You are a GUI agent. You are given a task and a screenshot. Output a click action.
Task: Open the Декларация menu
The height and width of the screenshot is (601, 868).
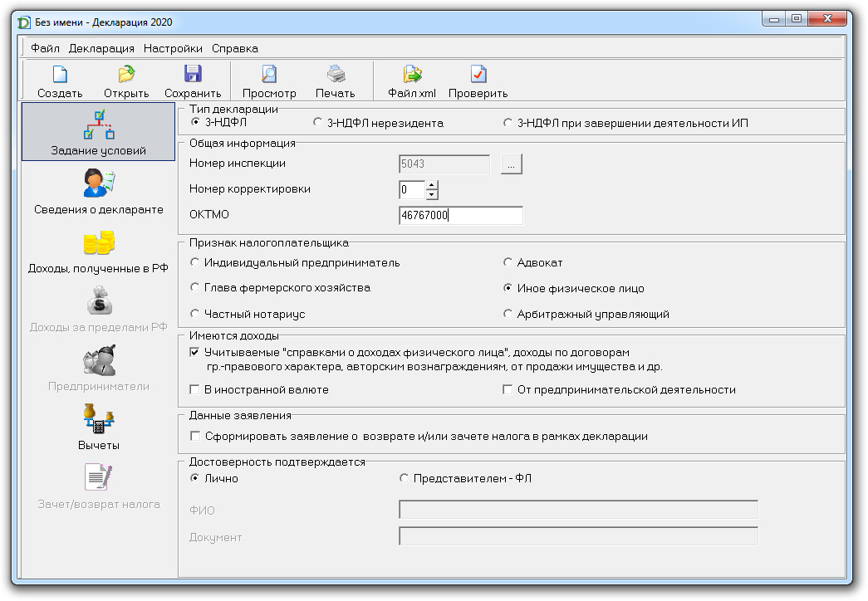pos(101,48)
